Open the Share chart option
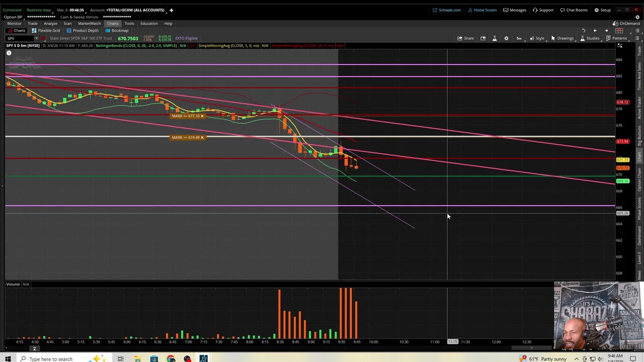The height and width of the screenshot is (362, 644). click(465, 38)
